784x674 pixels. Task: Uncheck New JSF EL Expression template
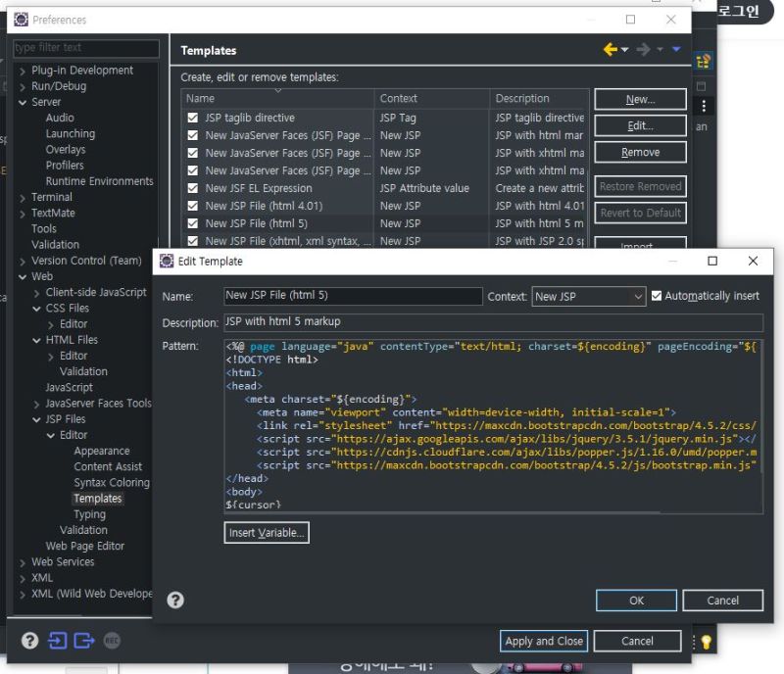coord(192,188)
